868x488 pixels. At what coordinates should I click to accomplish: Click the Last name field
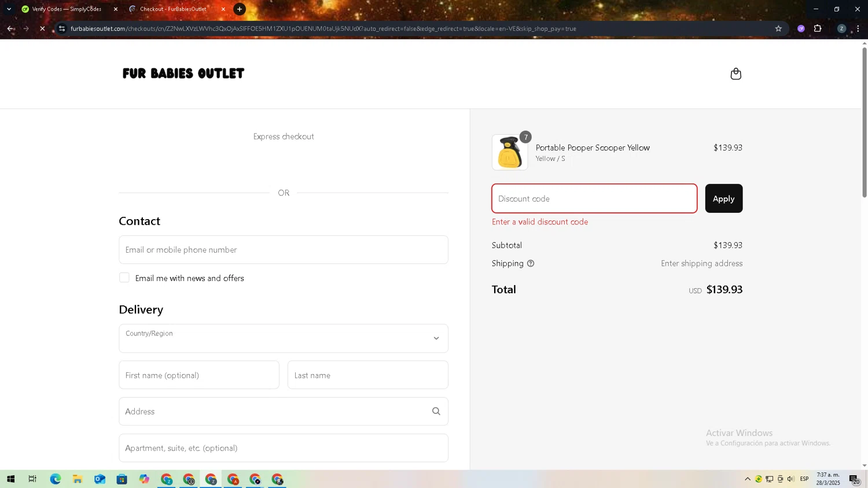(x=368, y=375)
